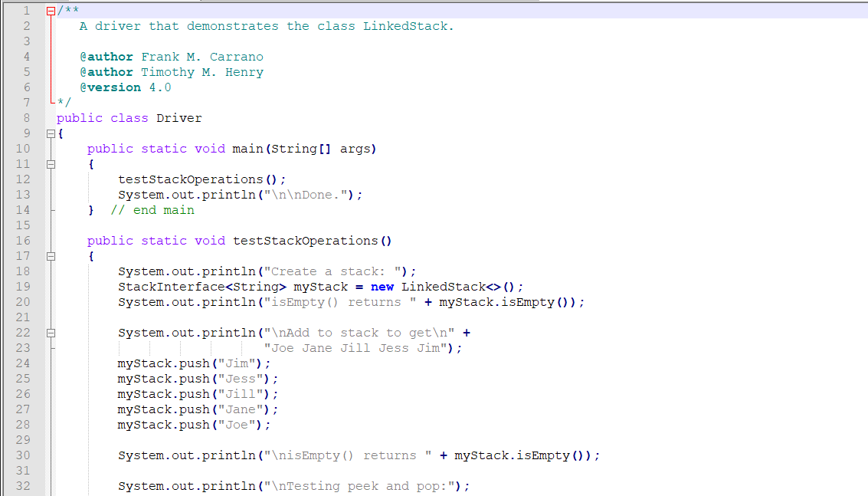Collapse the Javadoc comment fold on line 1
This screenshot has width=868, height=496.
pos(50,10)
